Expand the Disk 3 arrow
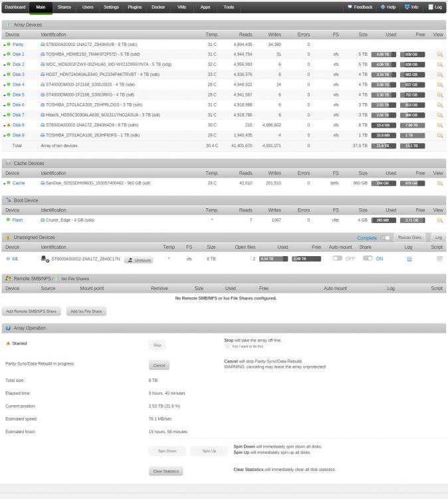The image size is (448, 499). (x=5, y=75)
